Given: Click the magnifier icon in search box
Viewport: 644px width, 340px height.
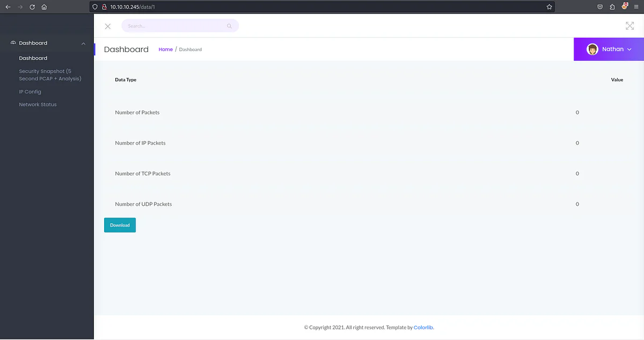Looking at the screenshot, I should pyautogui.click(x=229, y=26).
